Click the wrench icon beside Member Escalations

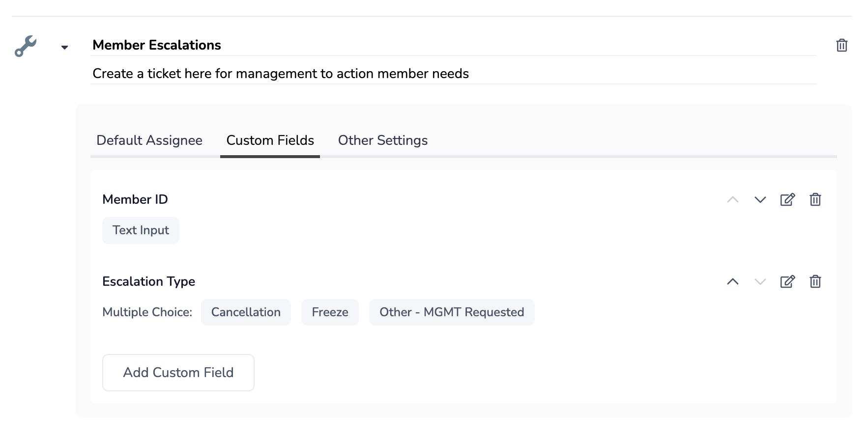click(x=26, y=46)
